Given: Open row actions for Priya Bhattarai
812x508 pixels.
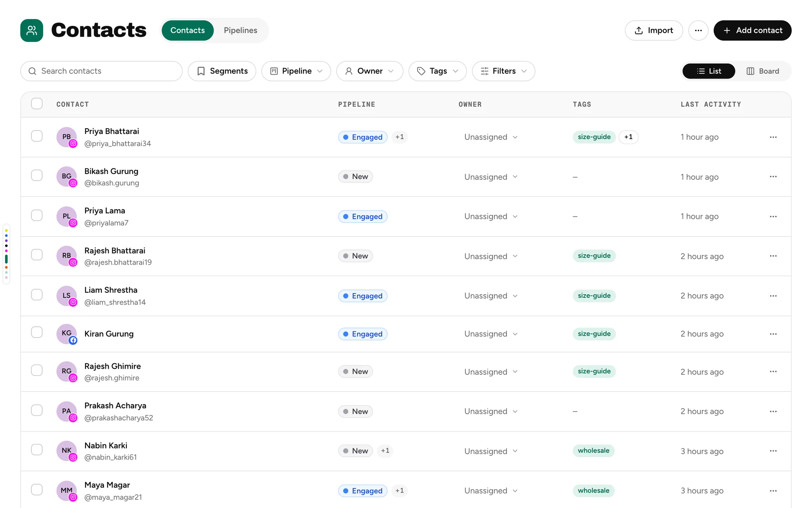Looking at the screenshot, I should (773, 137).
